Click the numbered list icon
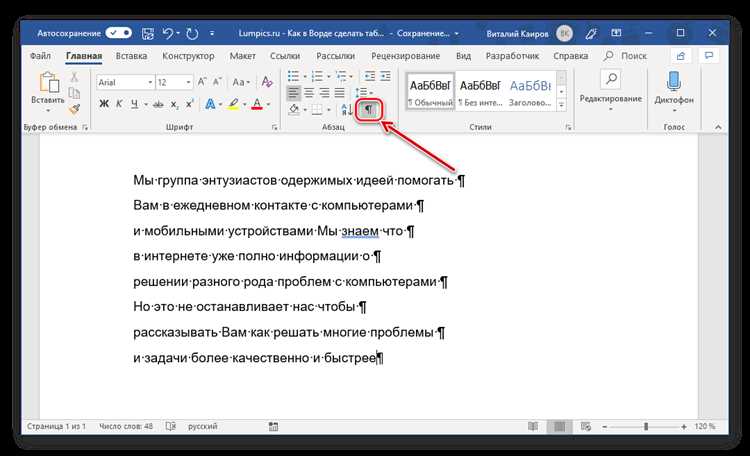This screenshot has height=456, width=750. 317,76
